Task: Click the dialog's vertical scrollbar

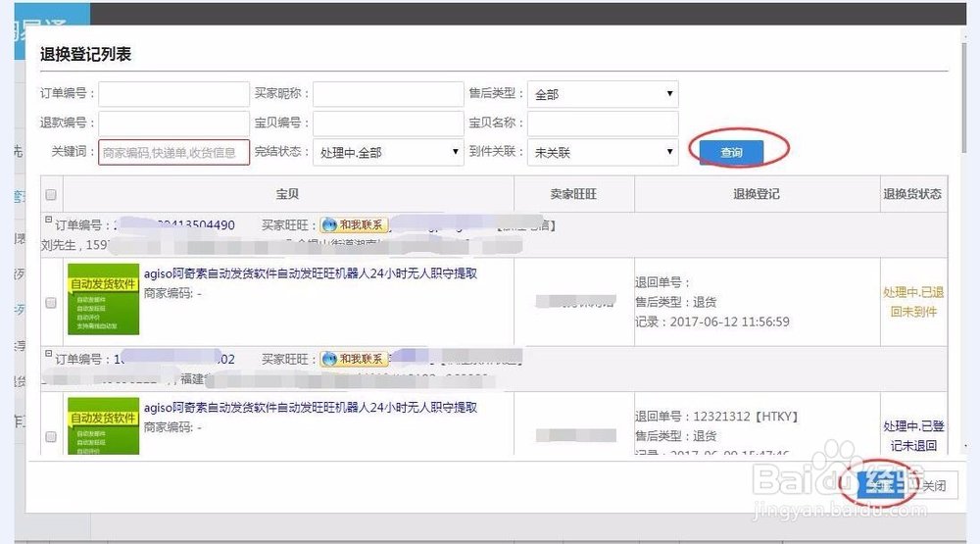Action: click(963, 100)
